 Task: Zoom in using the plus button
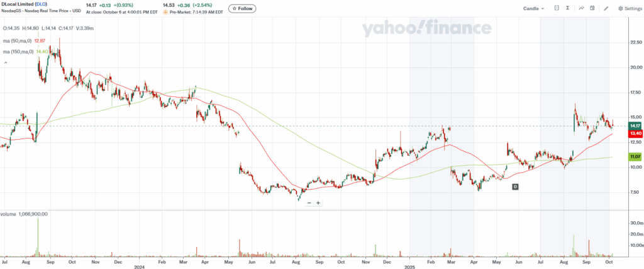319,202
